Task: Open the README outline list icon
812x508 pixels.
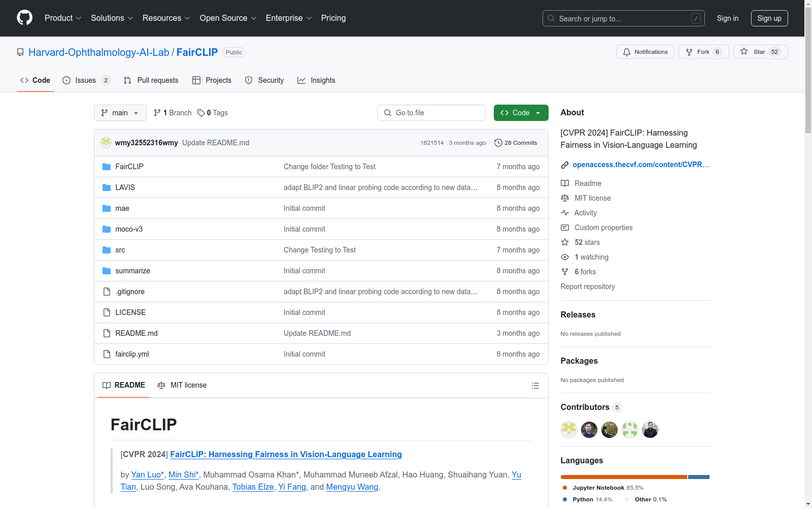Action: (535, 386)
